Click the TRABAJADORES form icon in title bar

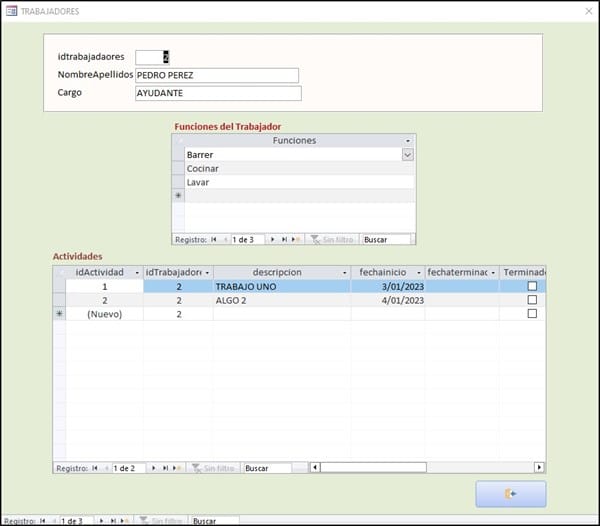(11, 11)
